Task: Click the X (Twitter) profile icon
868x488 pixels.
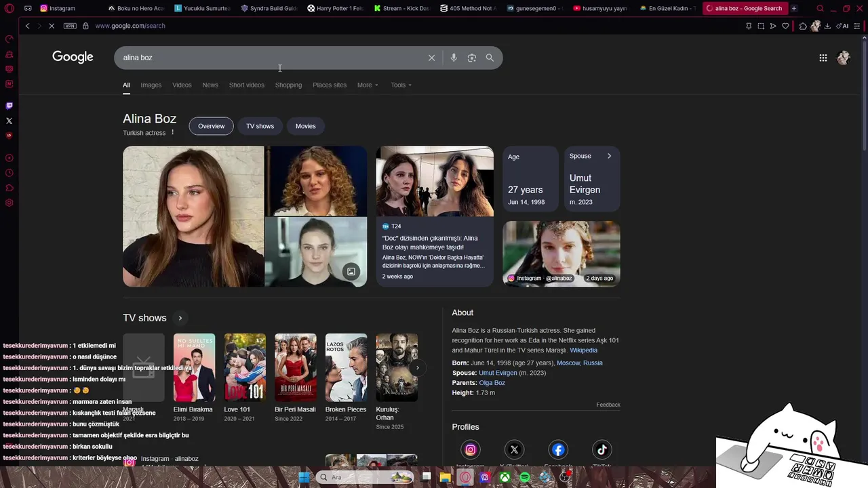Action: [514, 449]
